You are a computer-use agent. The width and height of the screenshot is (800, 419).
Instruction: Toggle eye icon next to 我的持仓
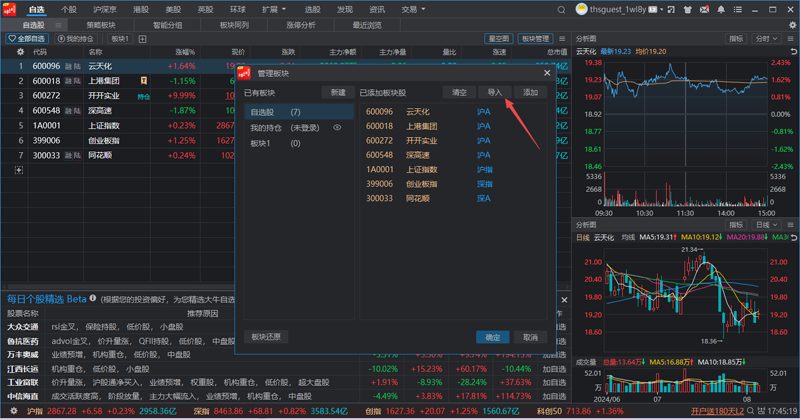[x=337, y=128]
